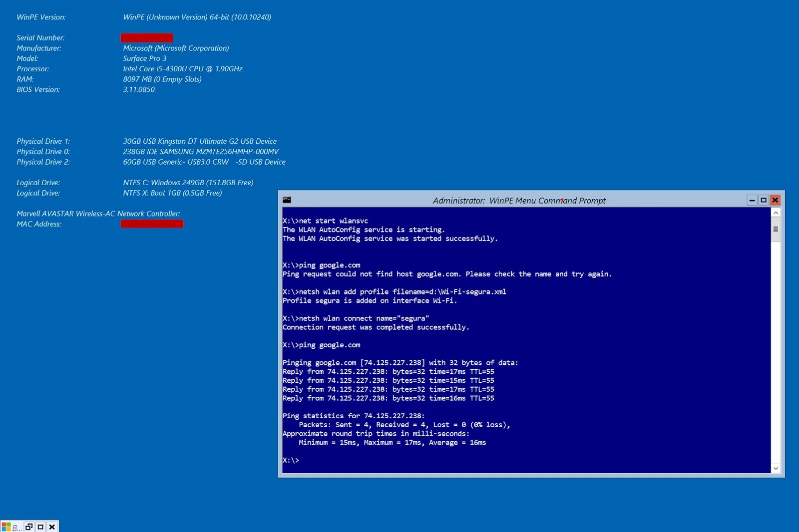Restore the minimized 'B...' window
This screenshot has width=799, height=532.
[x=29, y=527]
